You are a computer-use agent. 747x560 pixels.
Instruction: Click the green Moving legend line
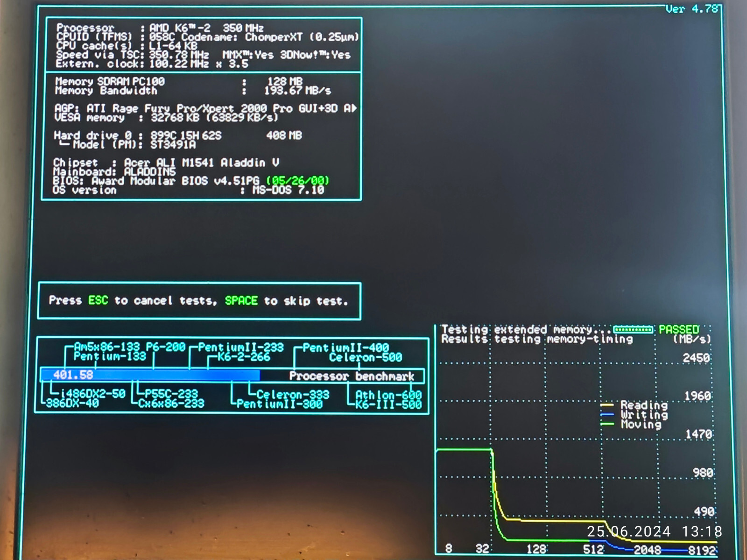607,424
